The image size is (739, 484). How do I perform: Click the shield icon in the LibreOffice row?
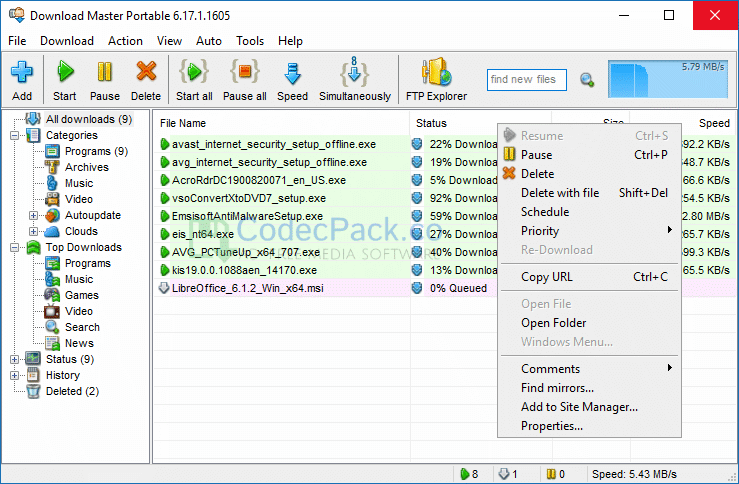(417, 288)
